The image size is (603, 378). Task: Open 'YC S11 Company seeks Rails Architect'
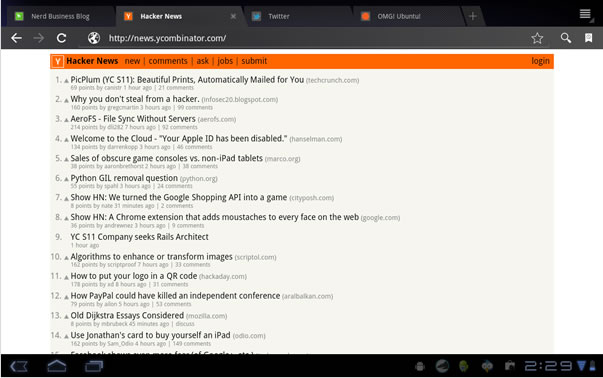click(x=140, y=237)
